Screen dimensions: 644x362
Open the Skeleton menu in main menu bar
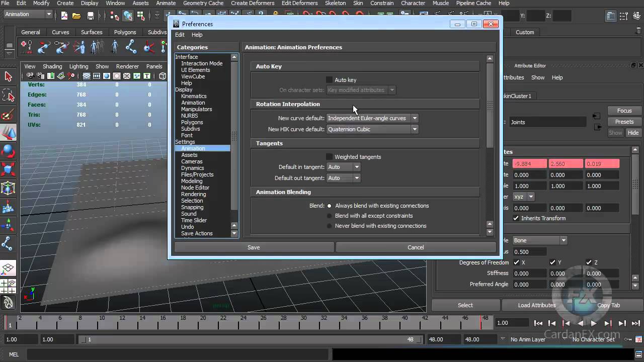[x=335, y=3]
